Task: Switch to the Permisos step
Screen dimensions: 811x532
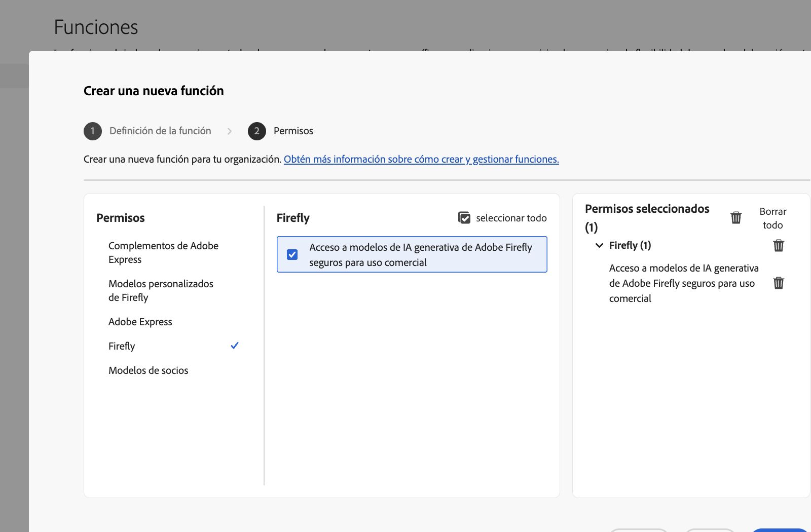Action: [293, 131]
